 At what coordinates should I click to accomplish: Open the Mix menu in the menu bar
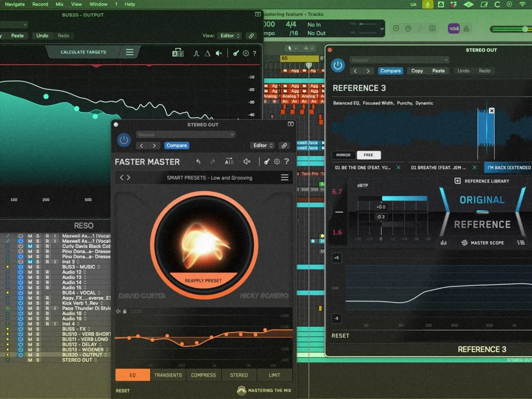click(x=59, y=4)
